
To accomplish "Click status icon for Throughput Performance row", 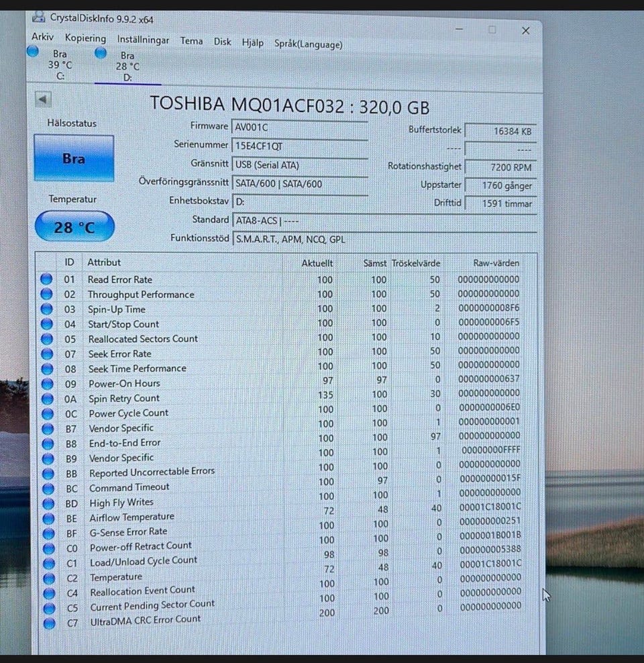I will coord(46,293).
